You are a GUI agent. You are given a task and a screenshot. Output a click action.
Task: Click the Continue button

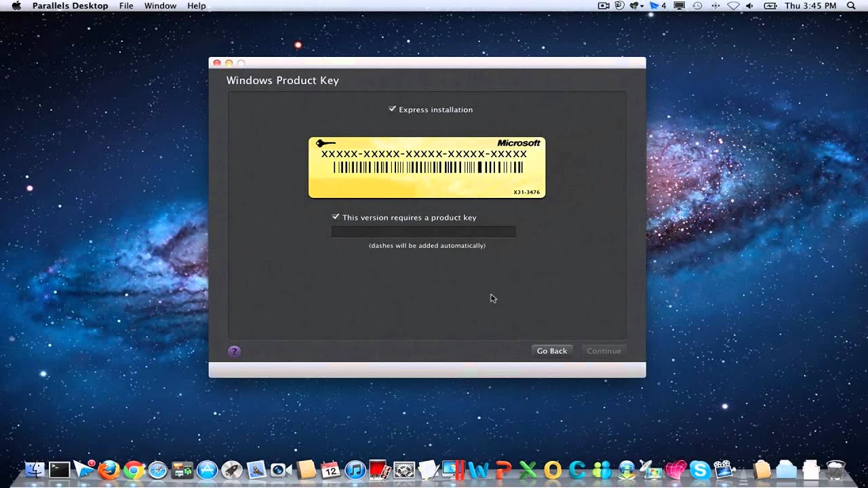[x=604, y=350]
